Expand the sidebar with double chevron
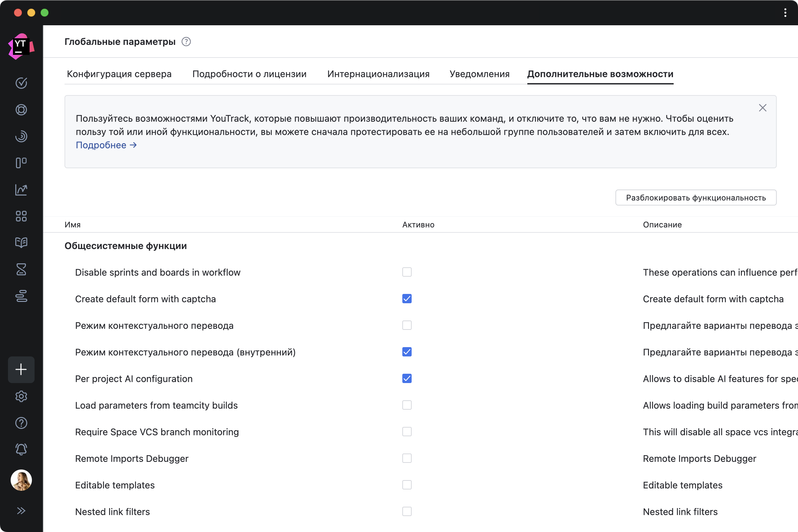This screenshot has width=798, height=532. point(21,511)
